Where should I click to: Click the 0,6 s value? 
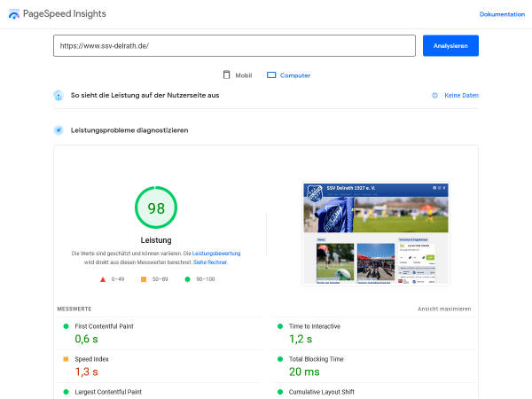[86, 339]
